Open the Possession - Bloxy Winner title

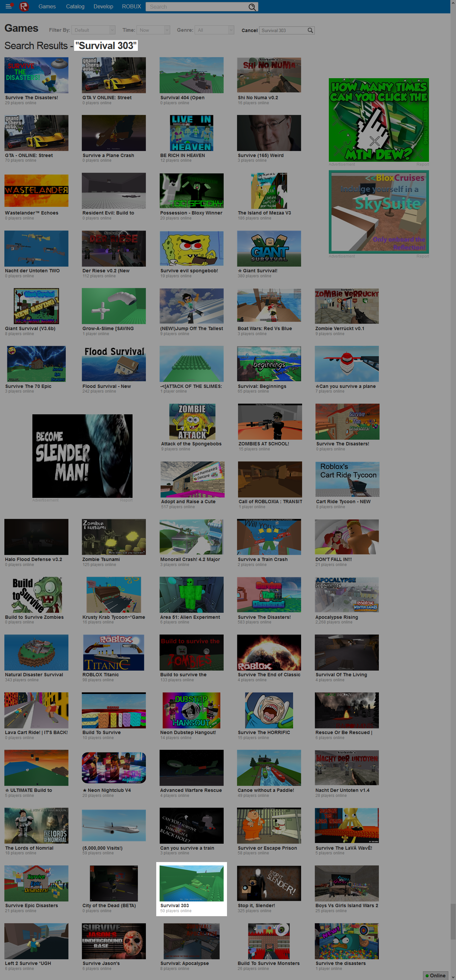191,213
